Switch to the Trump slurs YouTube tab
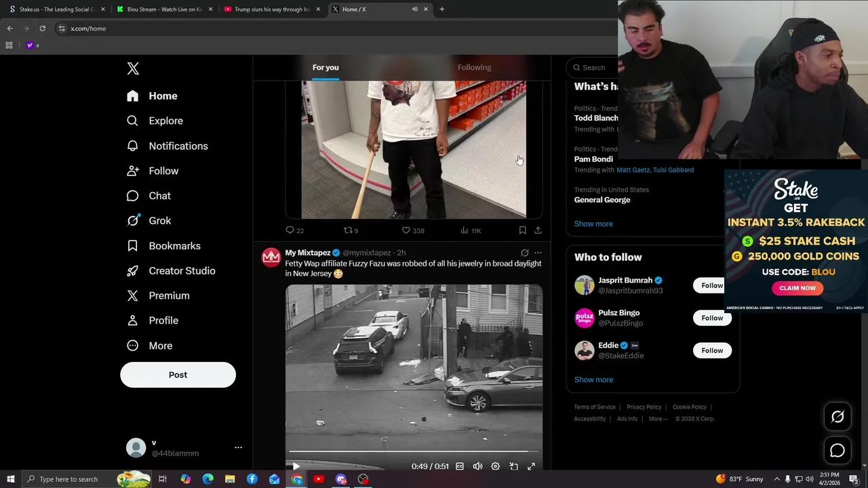 271,9
